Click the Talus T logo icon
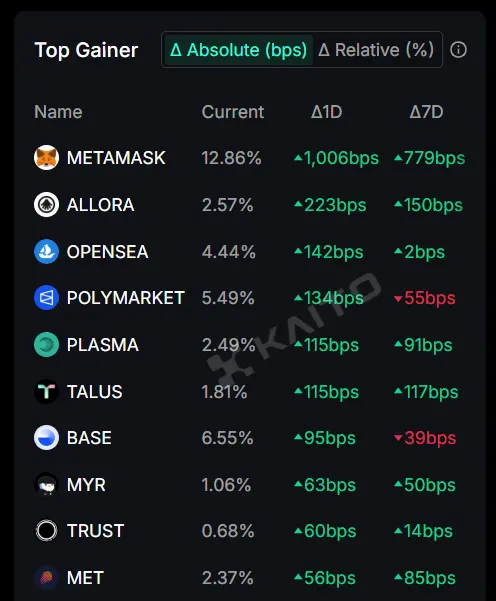496x601 pixels. (46, 391)
